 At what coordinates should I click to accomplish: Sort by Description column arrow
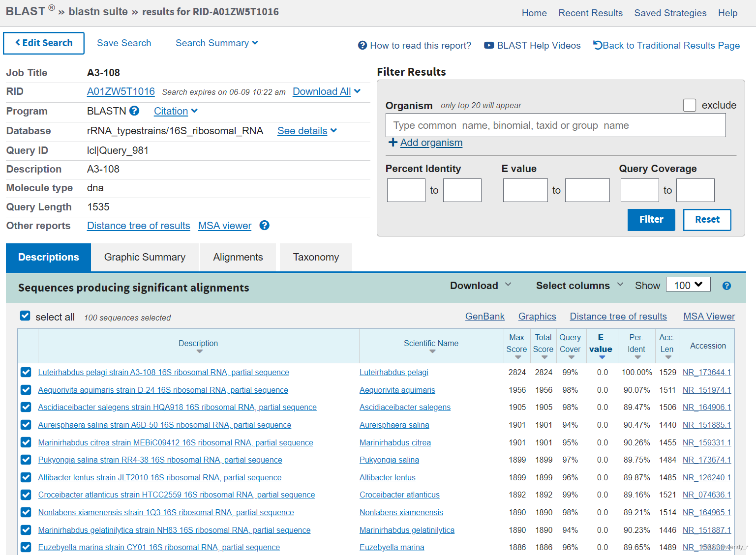tap(199, 351)
